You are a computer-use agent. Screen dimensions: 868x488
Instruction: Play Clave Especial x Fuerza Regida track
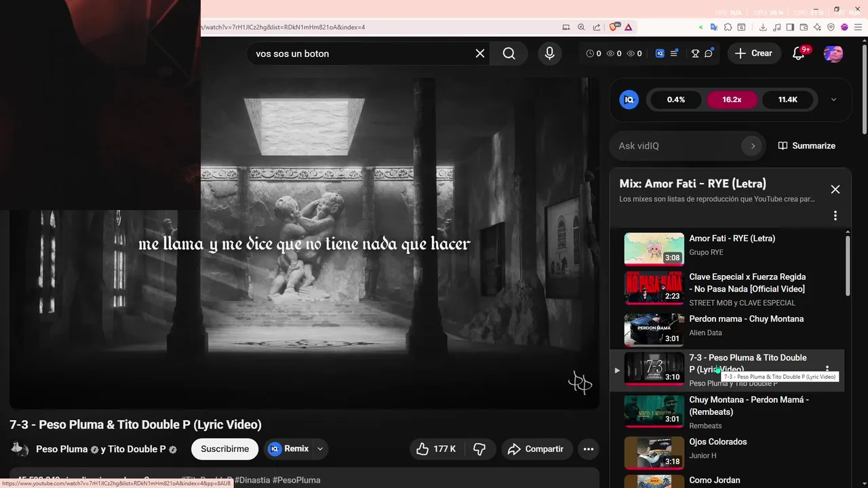[x=727, y=288]
